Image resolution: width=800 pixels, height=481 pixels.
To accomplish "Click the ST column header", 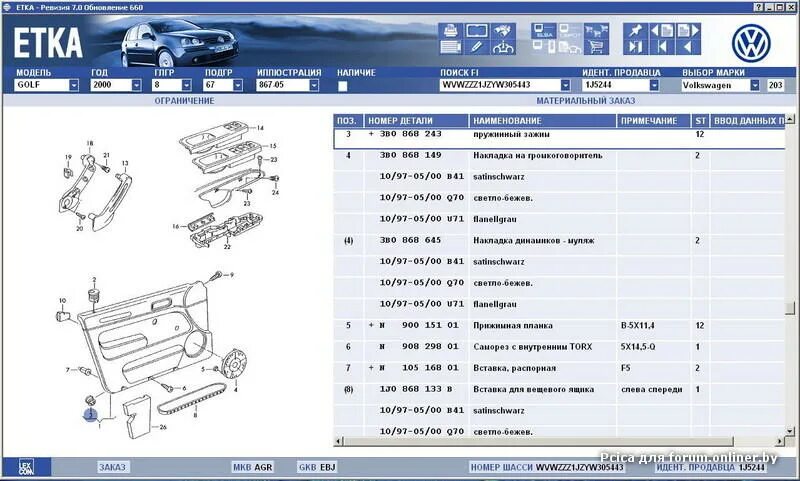I will coord(701,121).
